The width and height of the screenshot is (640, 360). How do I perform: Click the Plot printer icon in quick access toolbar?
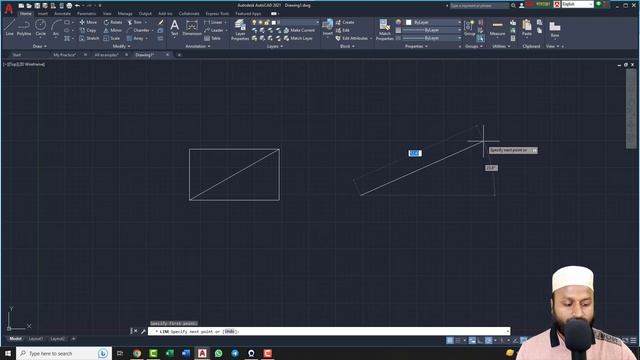[x=69, y=6]
